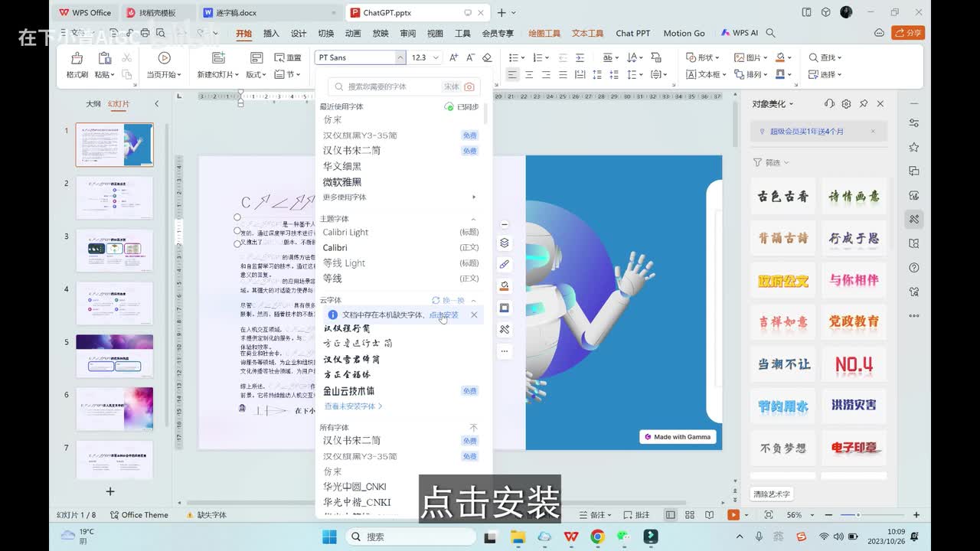Click the 点击安装 link for missing fonts
Image resolution: width=980 pixels, height=551 pixels.
click(443, 315)
